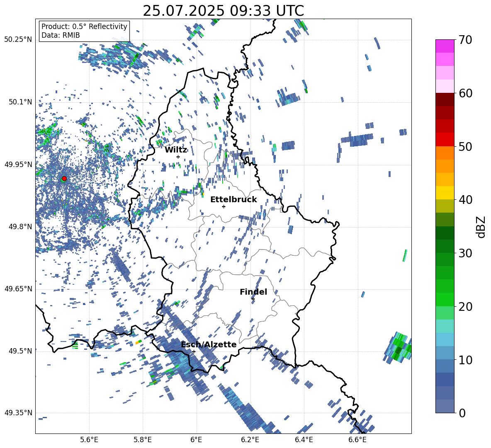Click the 70 value on the colorbar
491x448 pixels.
pyautogui.click(x=465, y=40)
